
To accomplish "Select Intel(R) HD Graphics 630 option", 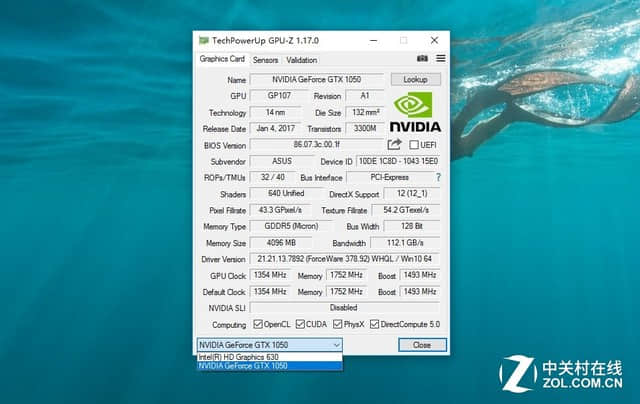I will pyautogui.click(x=270, y=357).
